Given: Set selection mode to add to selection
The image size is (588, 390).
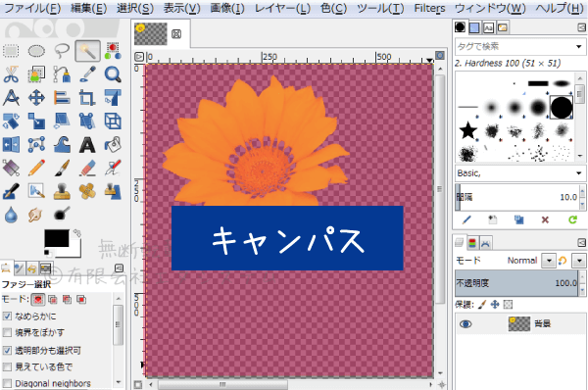Looking at the screenshot, I should pyautogui.click(x=53, y=299).
